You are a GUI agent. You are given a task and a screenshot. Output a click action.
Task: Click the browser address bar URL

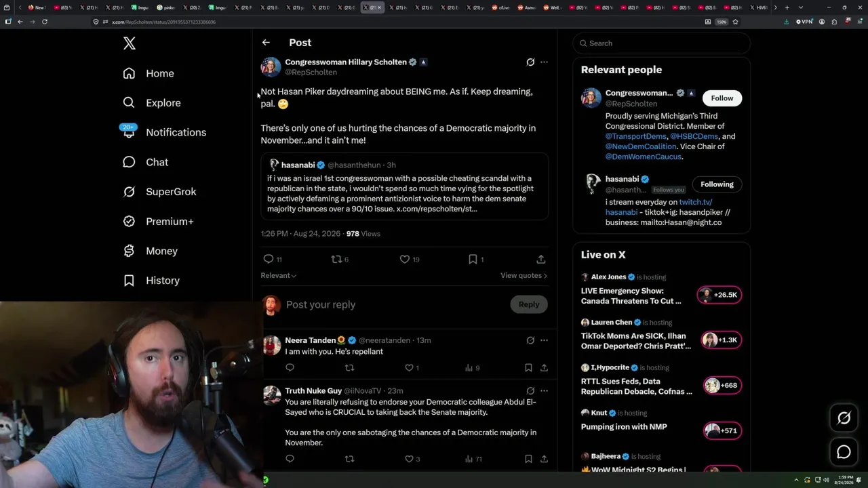163,22
